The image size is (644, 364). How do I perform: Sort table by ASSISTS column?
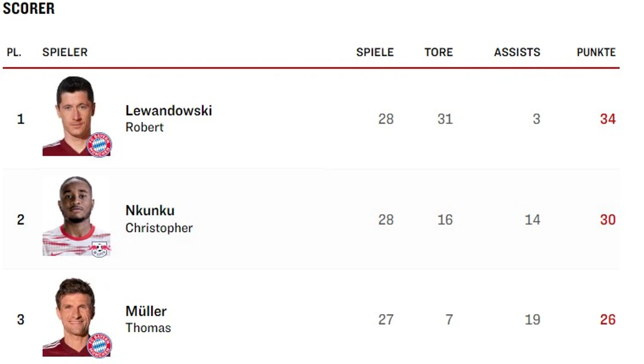[x=517, y=52]
